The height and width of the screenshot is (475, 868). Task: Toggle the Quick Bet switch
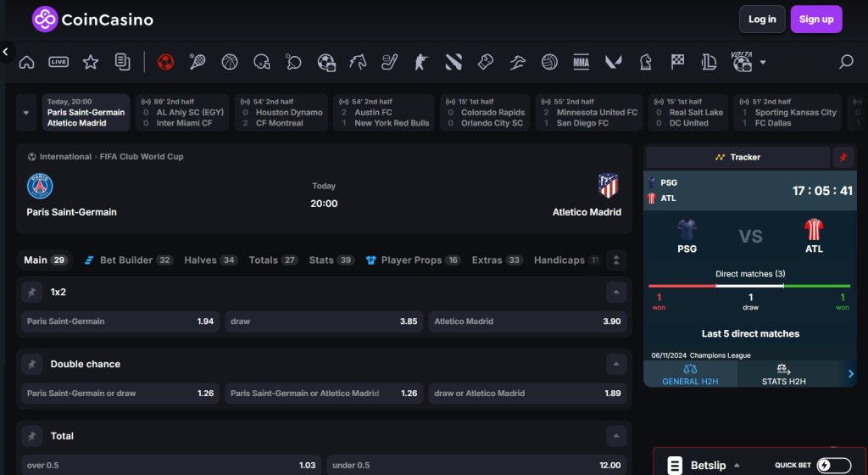click(x=834, y=465)
